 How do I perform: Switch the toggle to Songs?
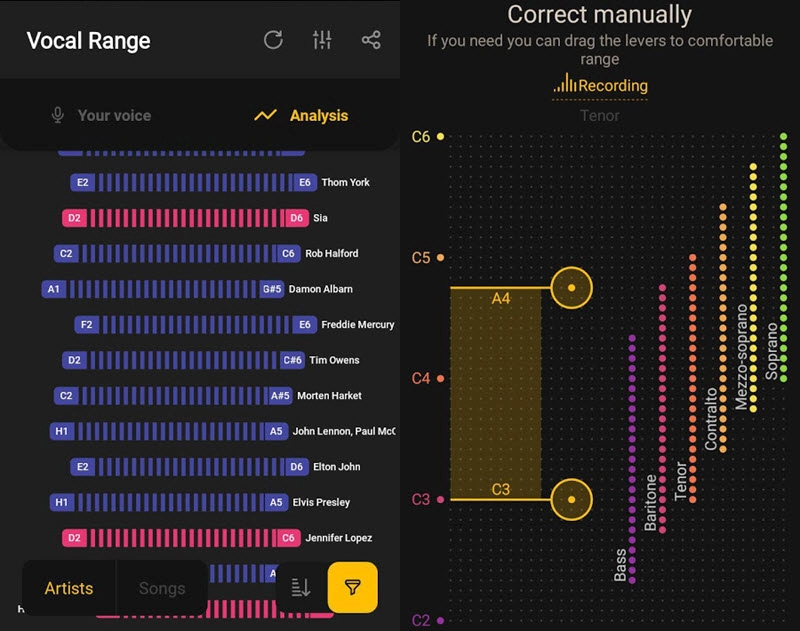(161, 589)
